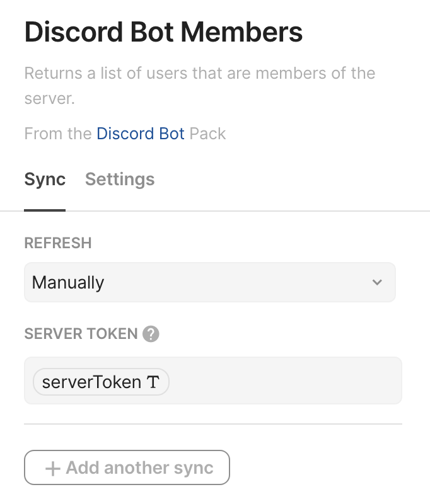Screen dimensions: 430x504
Task: Click empty area of Server Token field
Action: tap(284, 381)
